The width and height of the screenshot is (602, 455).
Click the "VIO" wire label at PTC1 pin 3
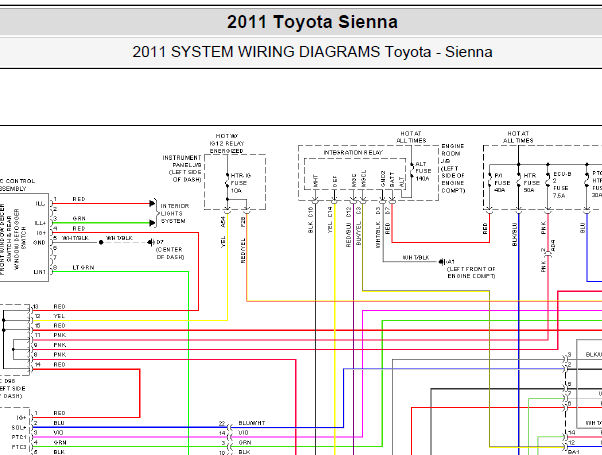pyautogui.click(x=58, y=433)
